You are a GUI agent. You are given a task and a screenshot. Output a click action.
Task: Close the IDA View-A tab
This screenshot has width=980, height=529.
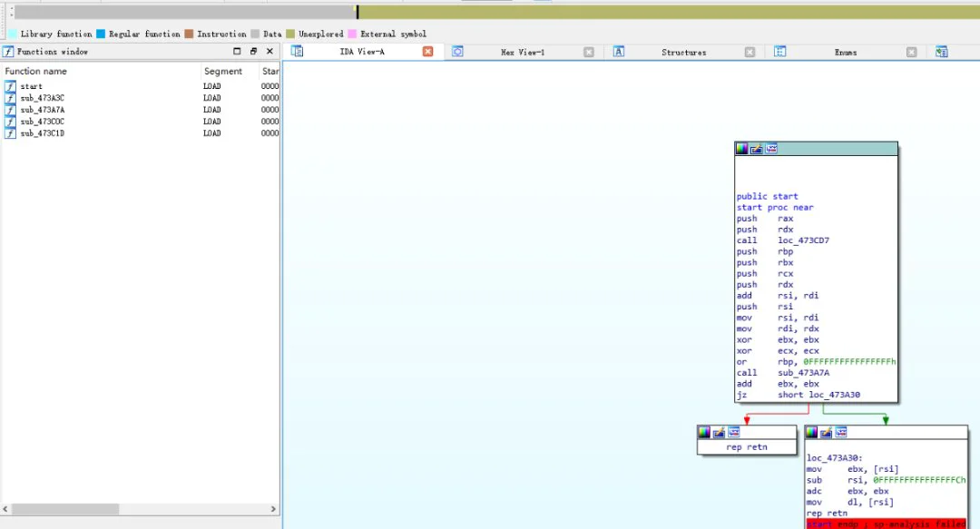[x=428, y=52]
